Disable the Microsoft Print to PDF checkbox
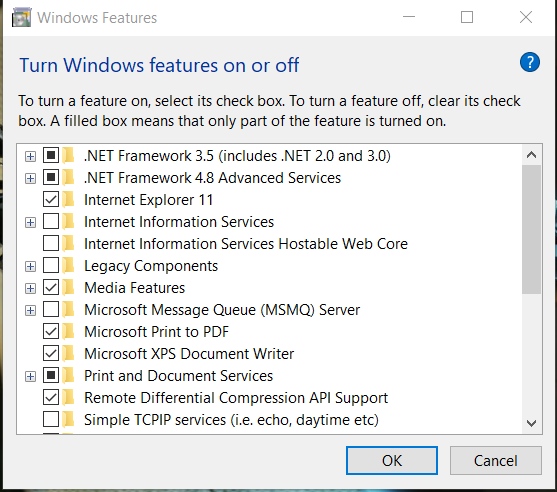Screen dimensions: 557x492 click(x=51, y=331)
